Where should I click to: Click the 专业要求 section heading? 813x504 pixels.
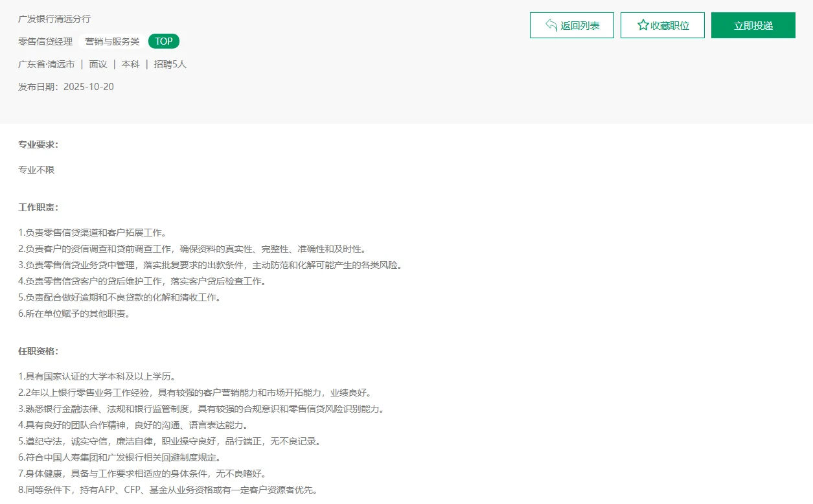point(38,144)
